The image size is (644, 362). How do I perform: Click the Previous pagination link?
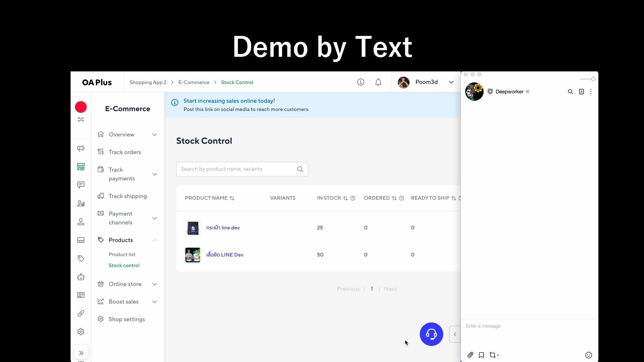(x=348, y=289)
